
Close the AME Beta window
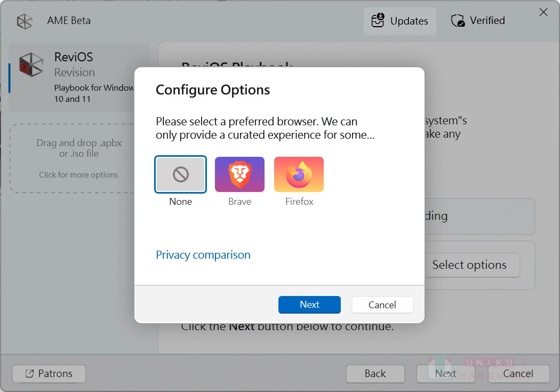[x=543, y=12]
